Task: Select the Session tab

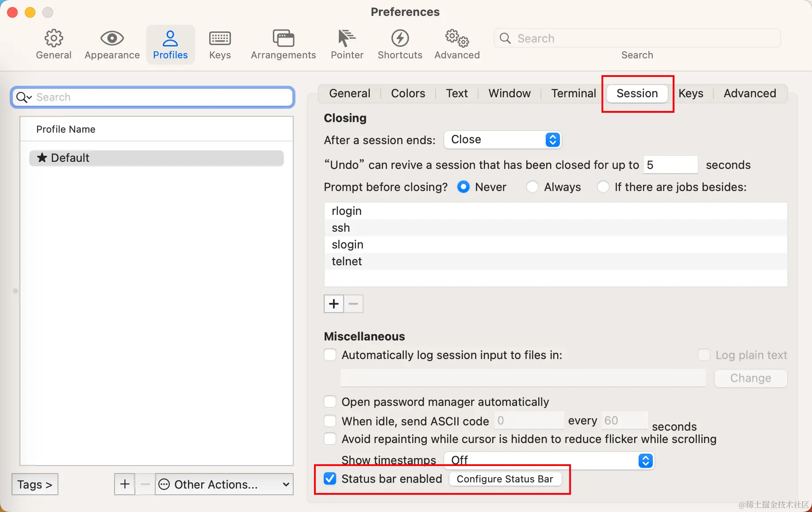Action: click(637, 93)
